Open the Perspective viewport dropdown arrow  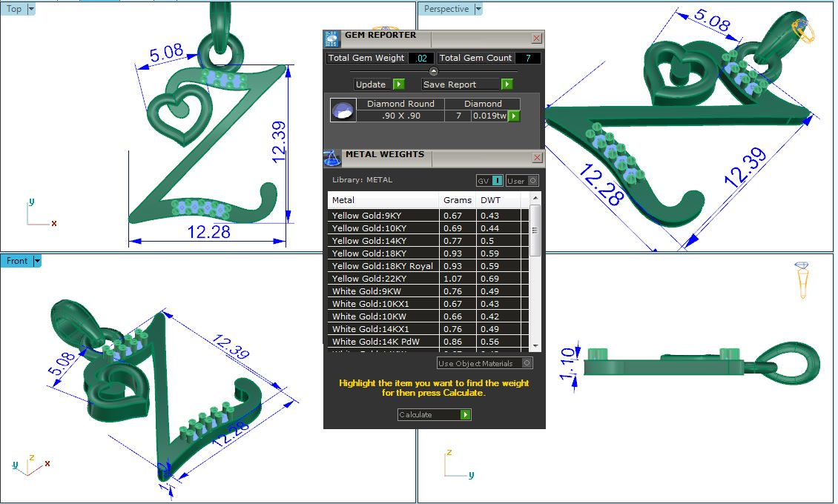coord(478,10)
